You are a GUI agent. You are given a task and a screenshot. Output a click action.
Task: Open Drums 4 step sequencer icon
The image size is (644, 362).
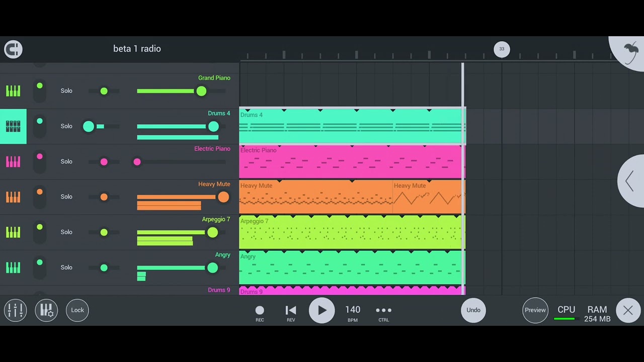pos(13,126)
